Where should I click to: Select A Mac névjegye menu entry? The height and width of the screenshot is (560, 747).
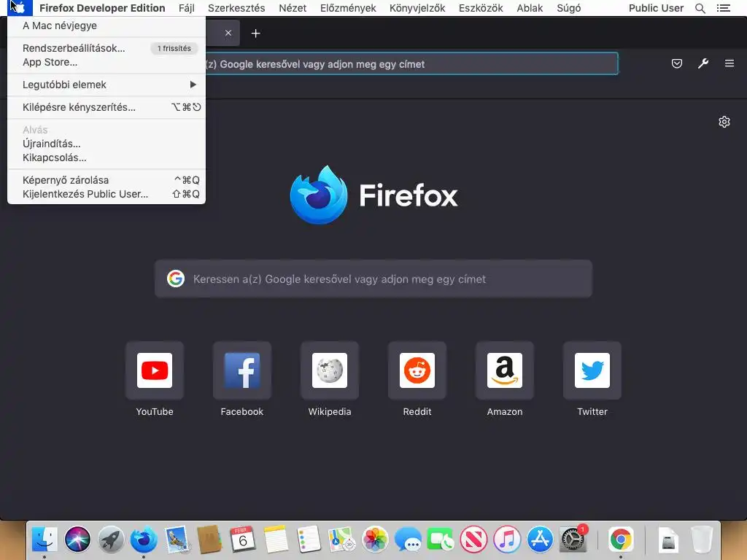(x=107, y=26)
